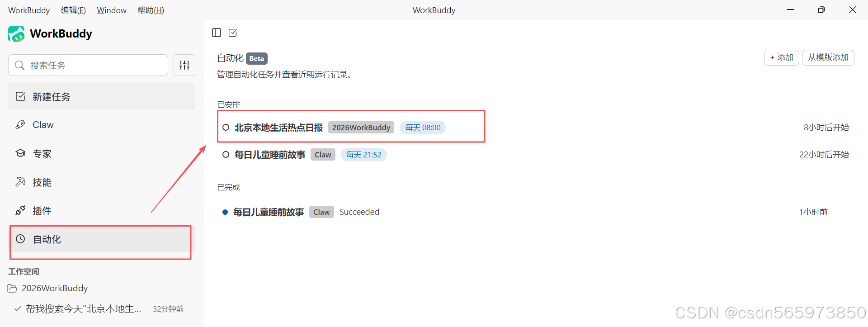Toggle the circle next to scheduled 每日儿童睡前故事

pos(226,155)
